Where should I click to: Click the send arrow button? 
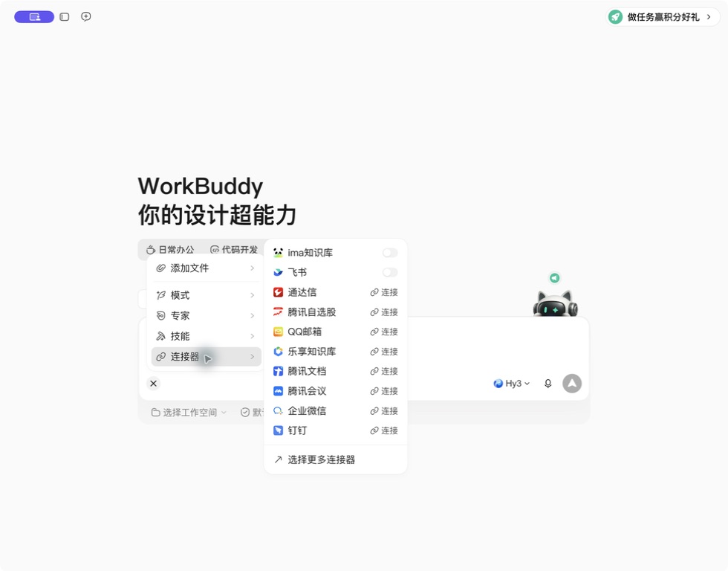coord(572,384)
